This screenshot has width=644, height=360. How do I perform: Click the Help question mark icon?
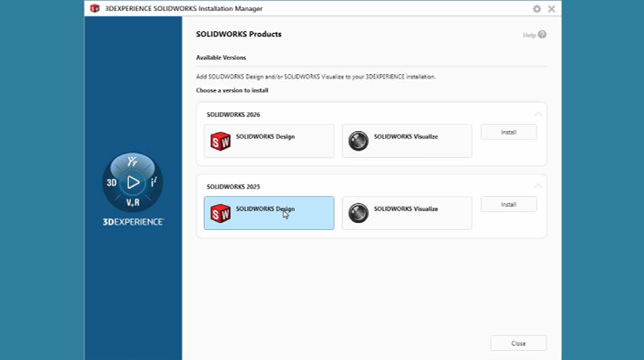pyautogui.click(x=542, y=35)
